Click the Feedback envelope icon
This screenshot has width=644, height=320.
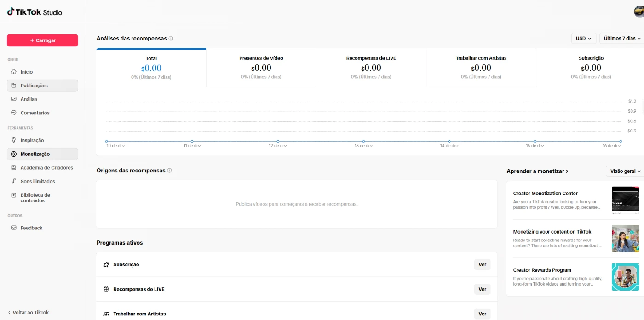point(14,228)
